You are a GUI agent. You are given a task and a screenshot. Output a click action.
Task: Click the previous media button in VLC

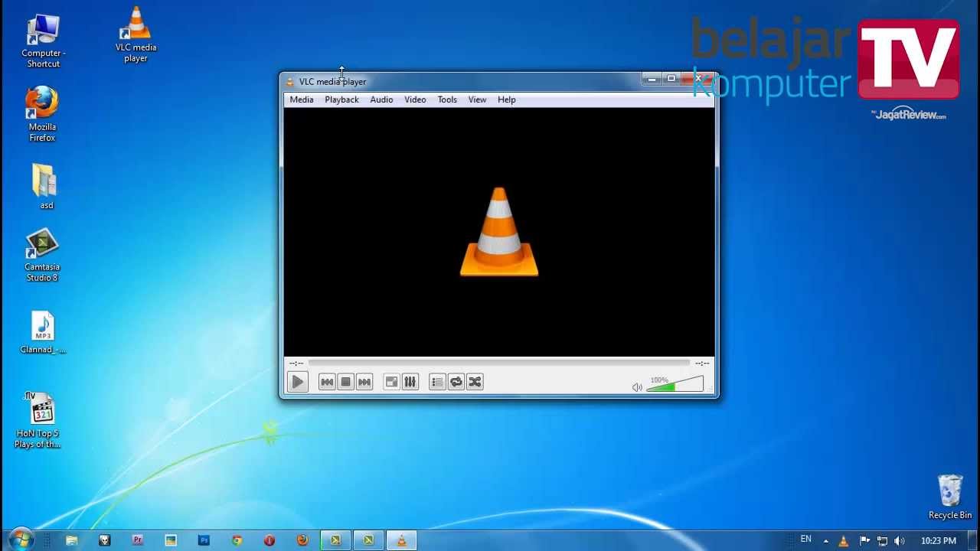[x=327, y=382]
